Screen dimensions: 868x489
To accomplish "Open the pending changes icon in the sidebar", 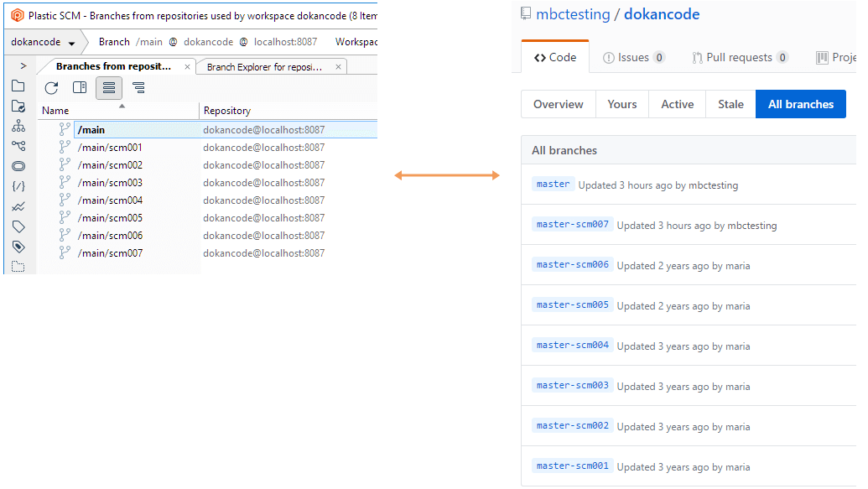I will (18, 106).
